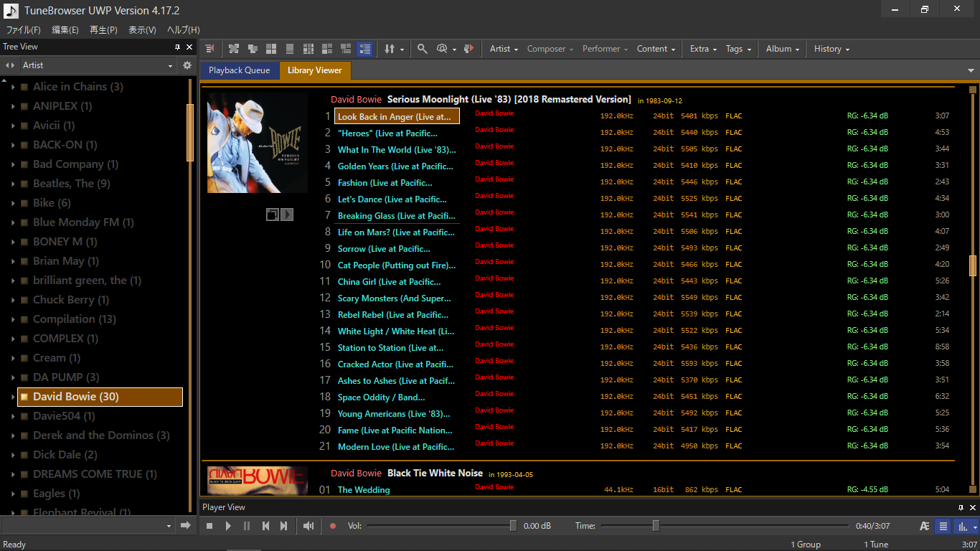
Task: Open the Tags dropdown
Action: point(738,49)
